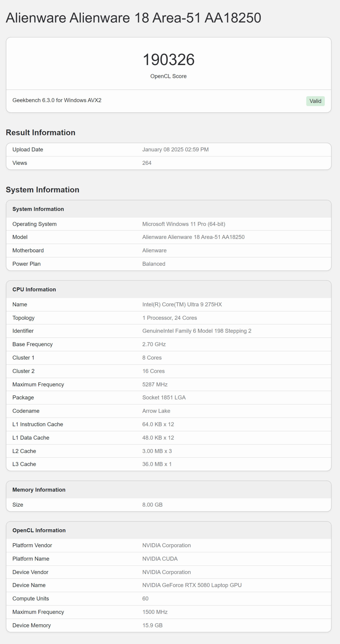Click the page title 'Alienware Alienware 18 Area-51 AA18250'

[133, 18]
